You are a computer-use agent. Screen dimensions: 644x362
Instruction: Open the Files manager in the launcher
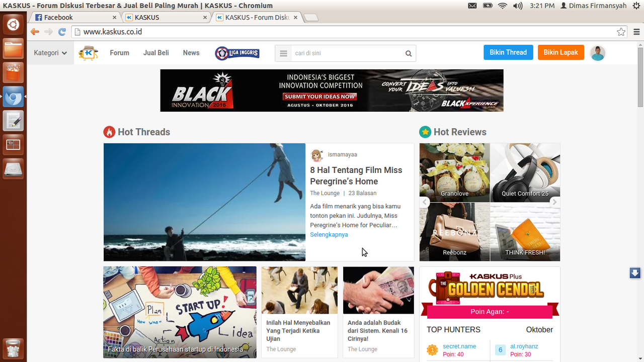point(13,49)
